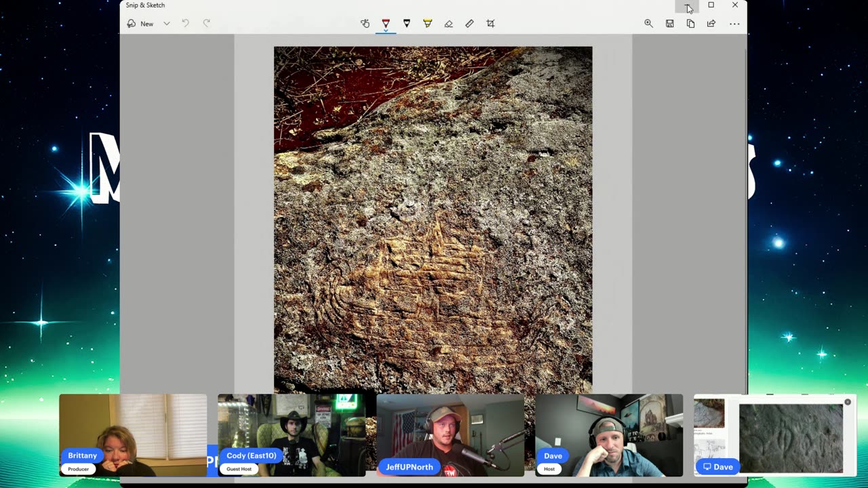This screenshot has height=488, width=868.
Task: Open Dave's shared screen preview thumbnail
Action: pyautogui.click(x=775, y=435)
